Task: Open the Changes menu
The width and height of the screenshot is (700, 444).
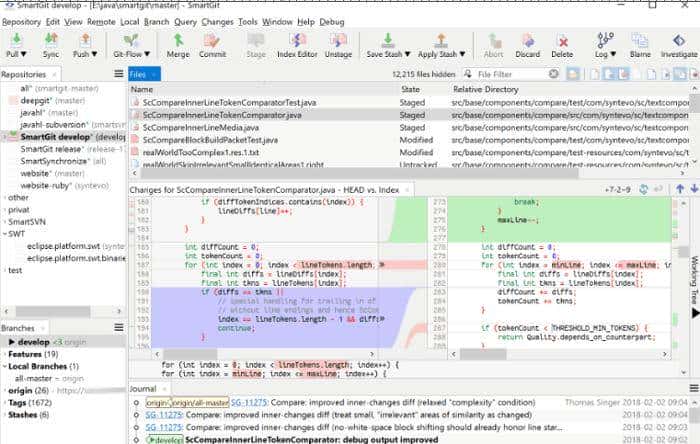Action: 217,22
